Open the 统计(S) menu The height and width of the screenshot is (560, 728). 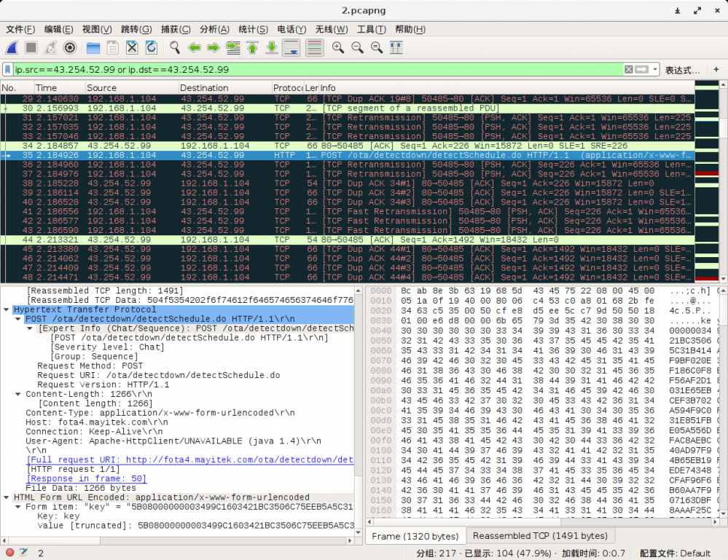[253, 29]
